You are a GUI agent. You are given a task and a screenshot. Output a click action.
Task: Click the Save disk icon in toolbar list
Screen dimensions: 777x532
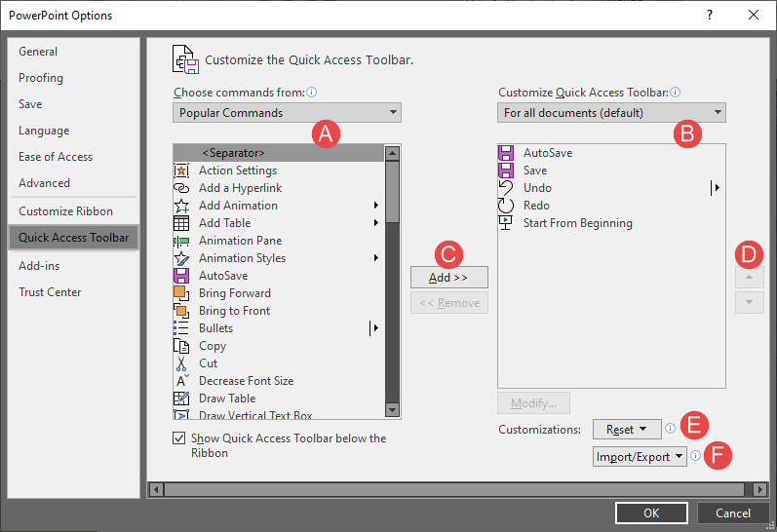click(x=506, y=171)
